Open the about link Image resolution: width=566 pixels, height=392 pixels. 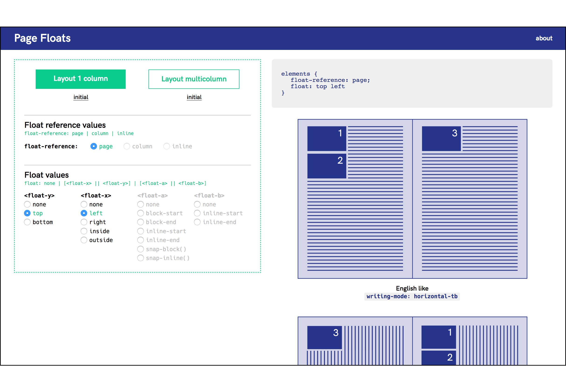pyautogui.click(x=544, y=38)
